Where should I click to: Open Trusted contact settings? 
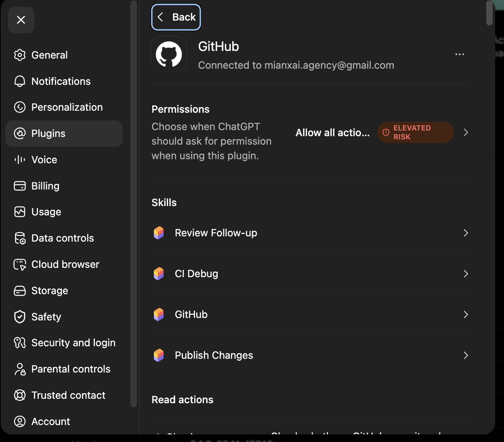coord(64,395)
